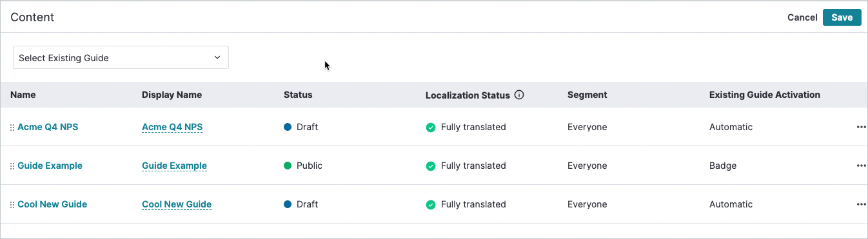Edit the Guide Example display name
Viewport: 868px width, 239px height.
(174, 166)
